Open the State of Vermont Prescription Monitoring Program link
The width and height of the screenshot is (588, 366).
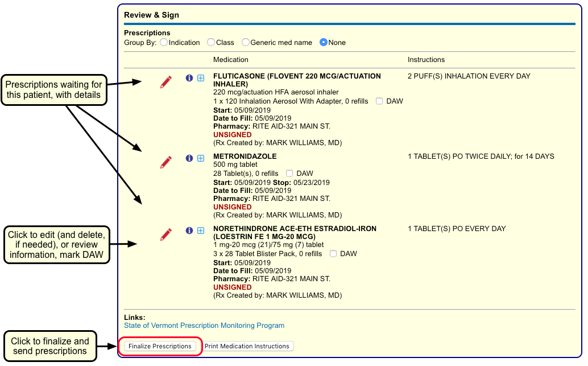point(204,326)
